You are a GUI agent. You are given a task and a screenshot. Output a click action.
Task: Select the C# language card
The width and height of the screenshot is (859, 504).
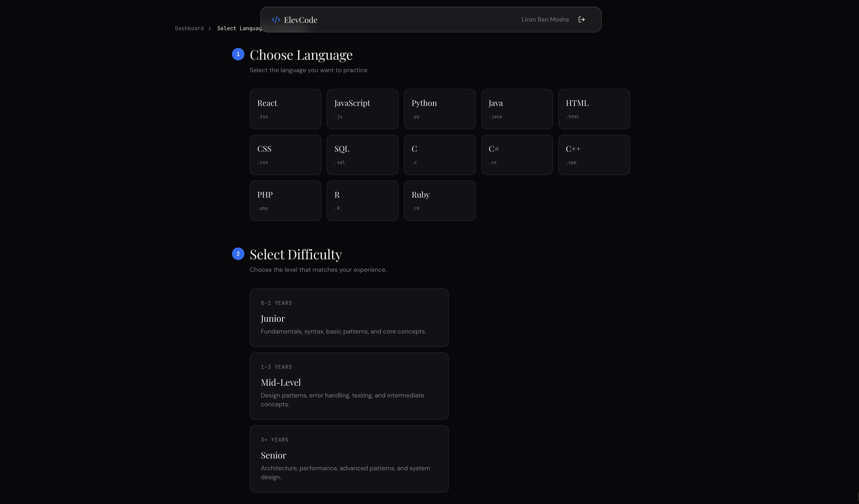pyautogui.click(x=517, y=155)
